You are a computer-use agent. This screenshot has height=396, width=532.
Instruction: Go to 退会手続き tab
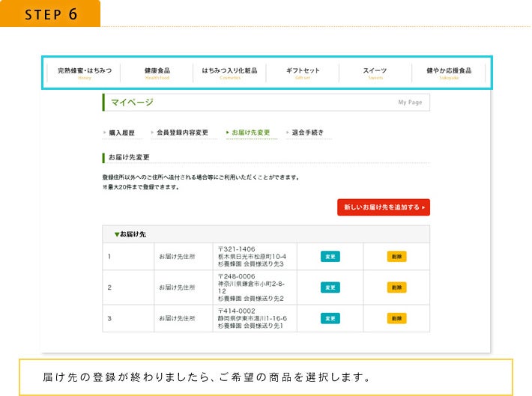tap(307, 132)
